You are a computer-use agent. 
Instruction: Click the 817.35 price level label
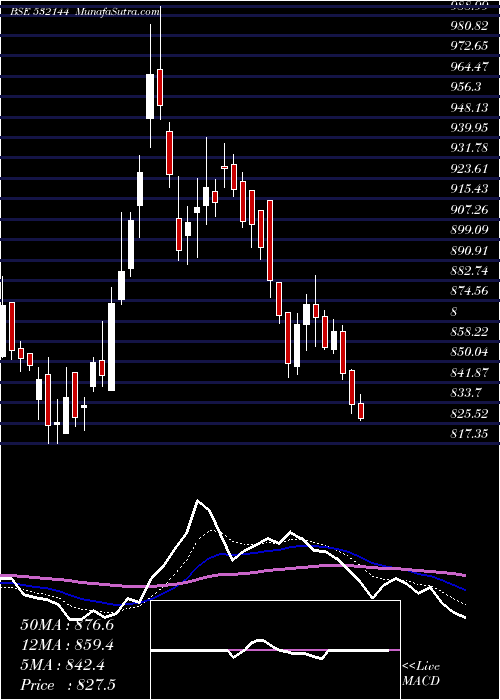point(469,434)
